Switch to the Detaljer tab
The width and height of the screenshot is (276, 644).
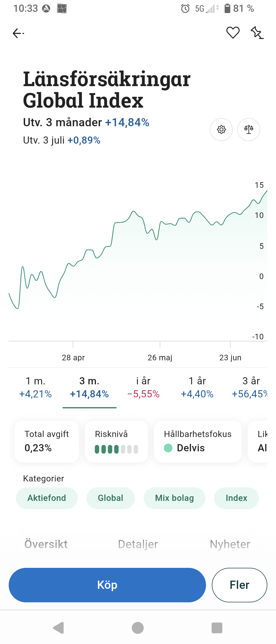coord(138,544)
